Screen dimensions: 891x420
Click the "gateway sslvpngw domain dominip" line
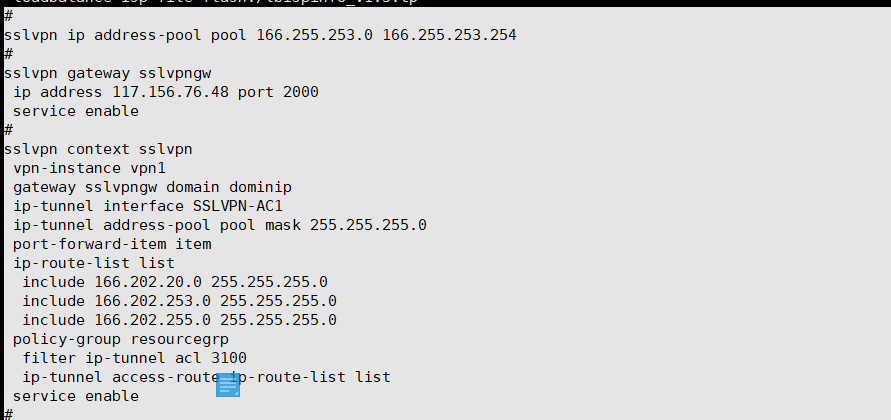[x=152, y=187]
